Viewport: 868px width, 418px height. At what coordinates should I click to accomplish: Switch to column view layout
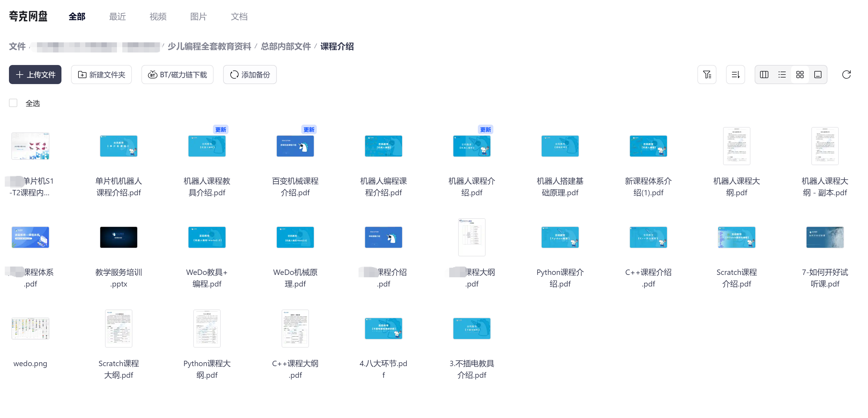point(764,75)
